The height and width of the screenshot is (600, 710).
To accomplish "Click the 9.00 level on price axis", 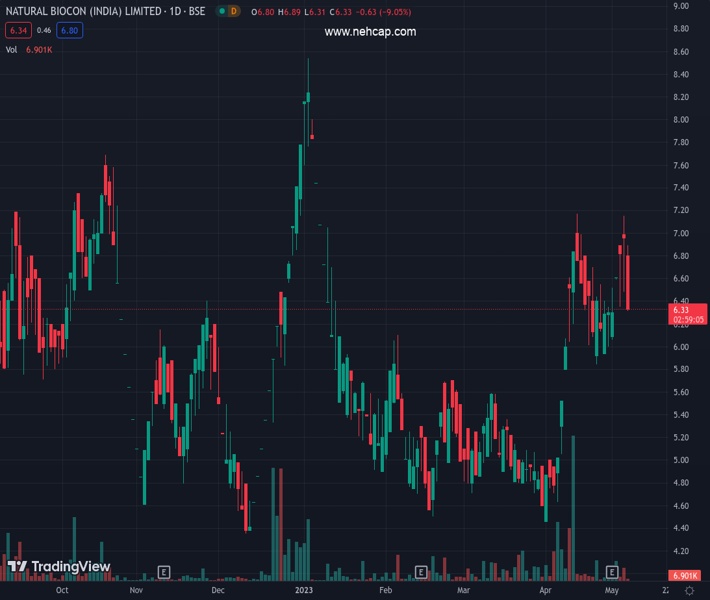I will click(x=681, y=6).
